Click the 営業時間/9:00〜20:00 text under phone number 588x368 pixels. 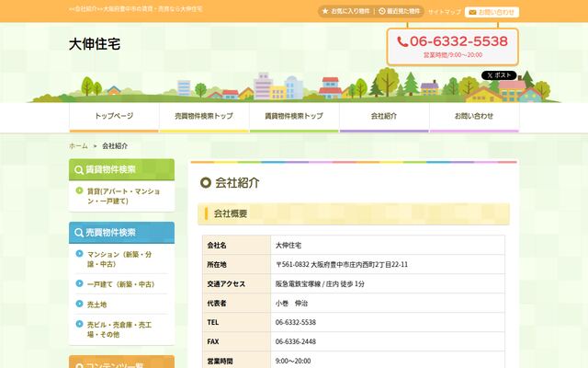(x=453, y=55)
